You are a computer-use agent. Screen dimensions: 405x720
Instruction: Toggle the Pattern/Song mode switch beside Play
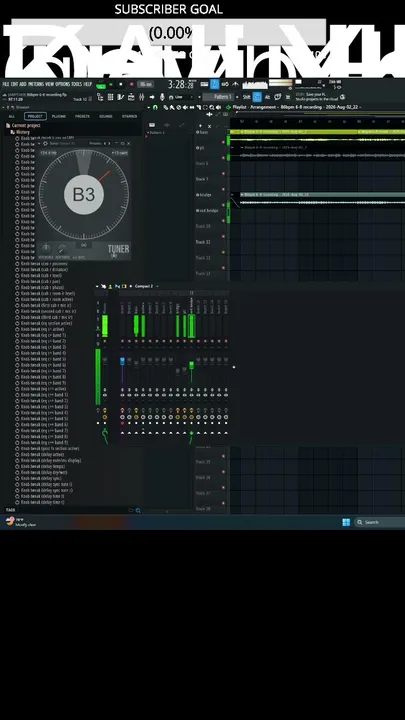coord(100,84)
